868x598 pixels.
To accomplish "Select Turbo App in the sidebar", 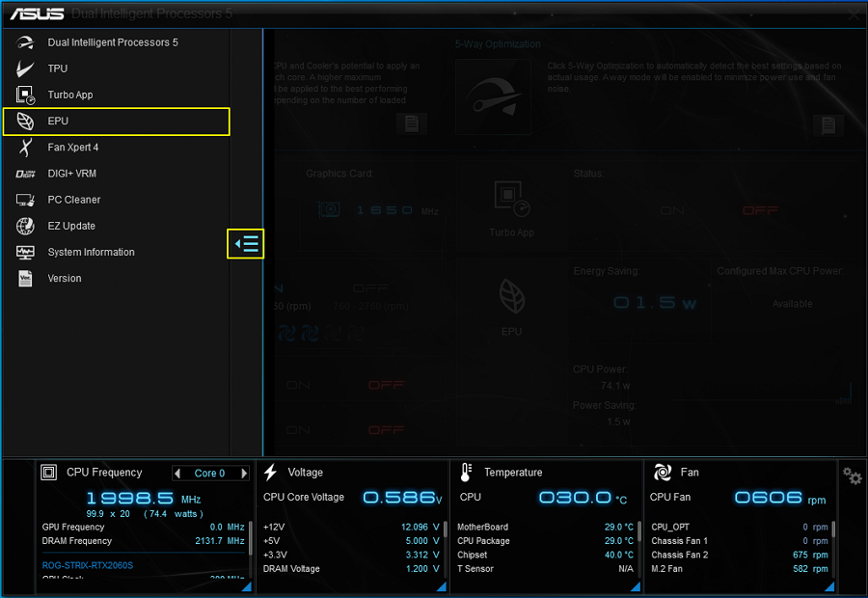I will click(70, 95).
